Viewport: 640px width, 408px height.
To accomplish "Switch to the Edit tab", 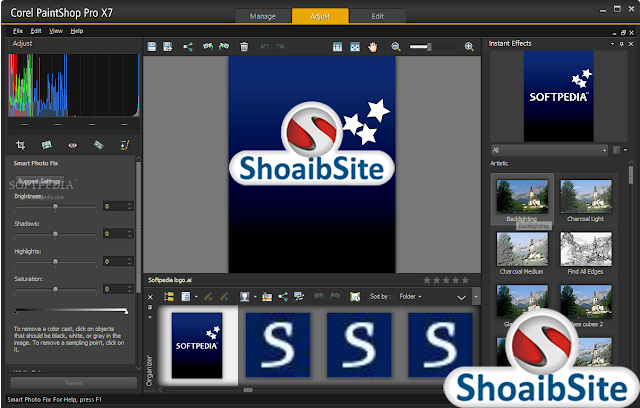I will (378, 16).
